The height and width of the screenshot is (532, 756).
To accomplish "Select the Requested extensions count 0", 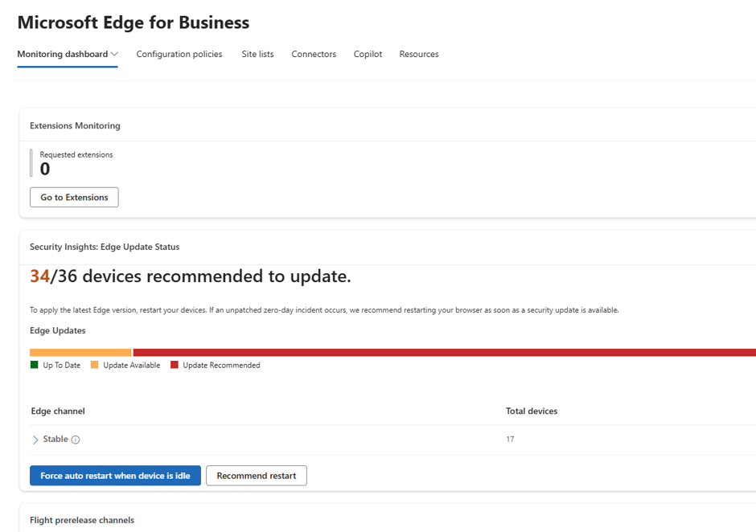I will (45, 169).
